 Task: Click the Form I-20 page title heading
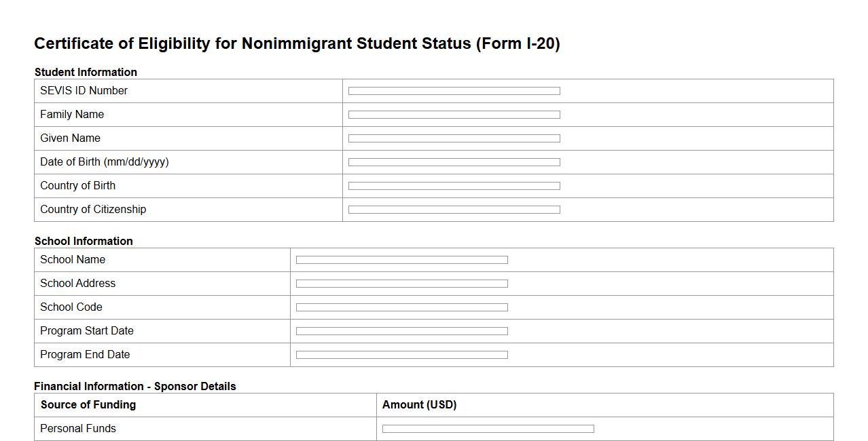(297, 44)
